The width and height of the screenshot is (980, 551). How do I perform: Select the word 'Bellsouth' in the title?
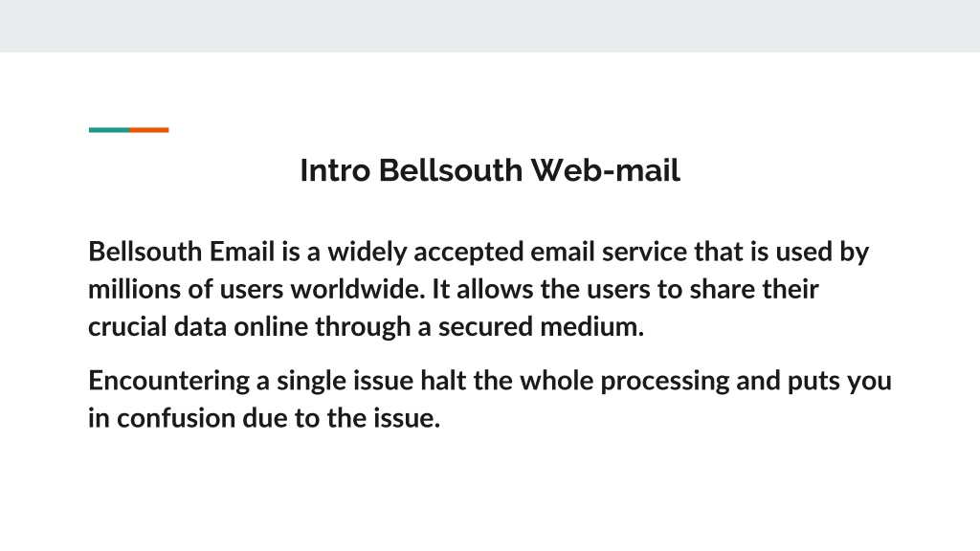pyautogui.click(x=450, y=170)
